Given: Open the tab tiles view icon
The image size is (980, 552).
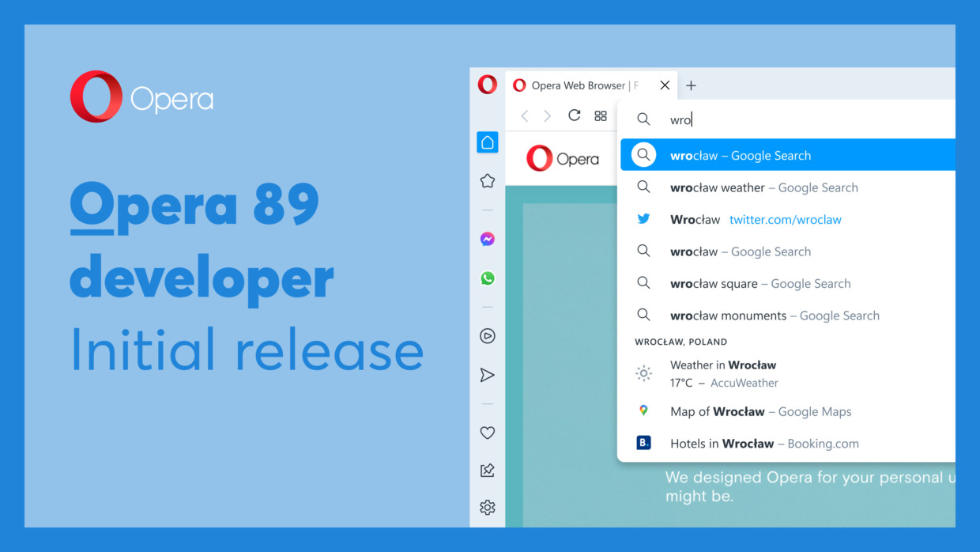Looking at the screenshot, I should pos(601,115).
